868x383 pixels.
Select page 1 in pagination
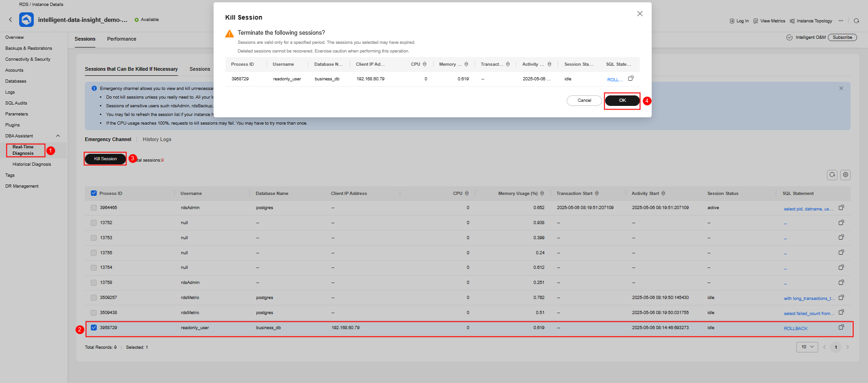(x=836, y=347)
